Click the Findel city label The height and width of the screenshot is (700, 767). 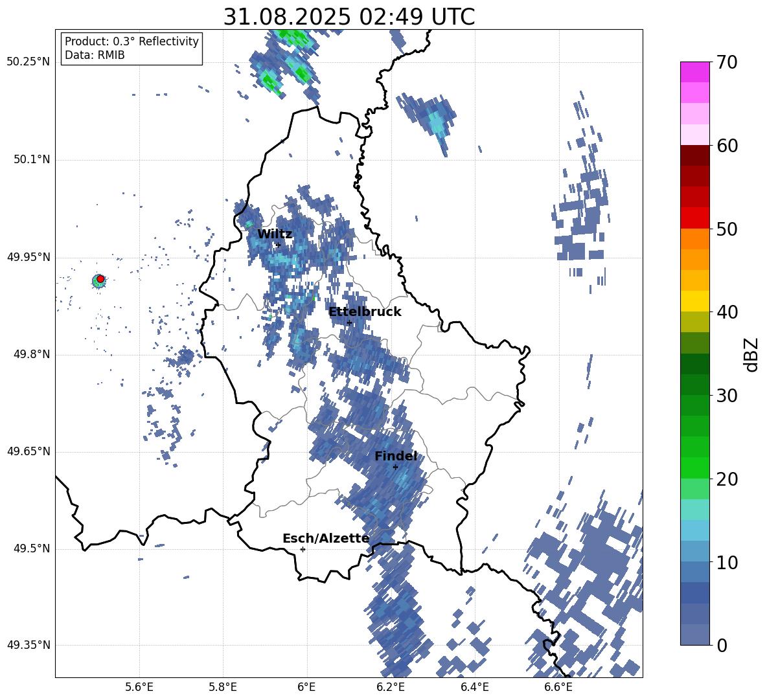(396, 456)
